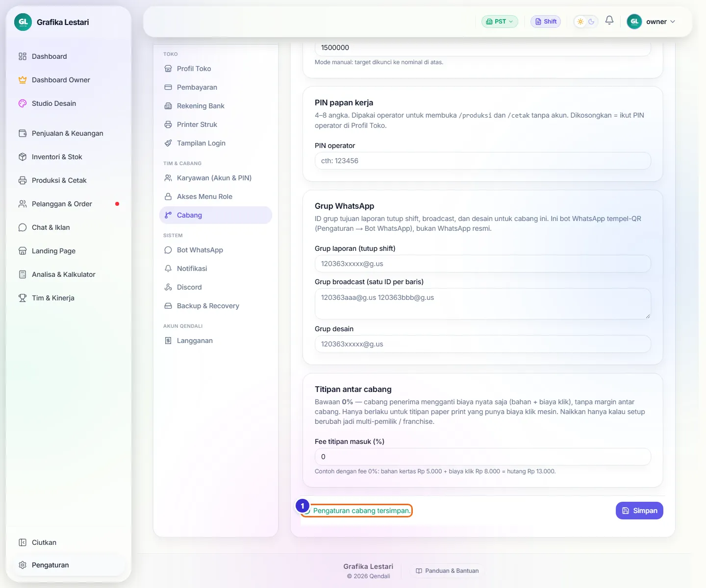The image size is (706, 588).
Task: Open the PST branch dropdown
Action: coord(500,22)
